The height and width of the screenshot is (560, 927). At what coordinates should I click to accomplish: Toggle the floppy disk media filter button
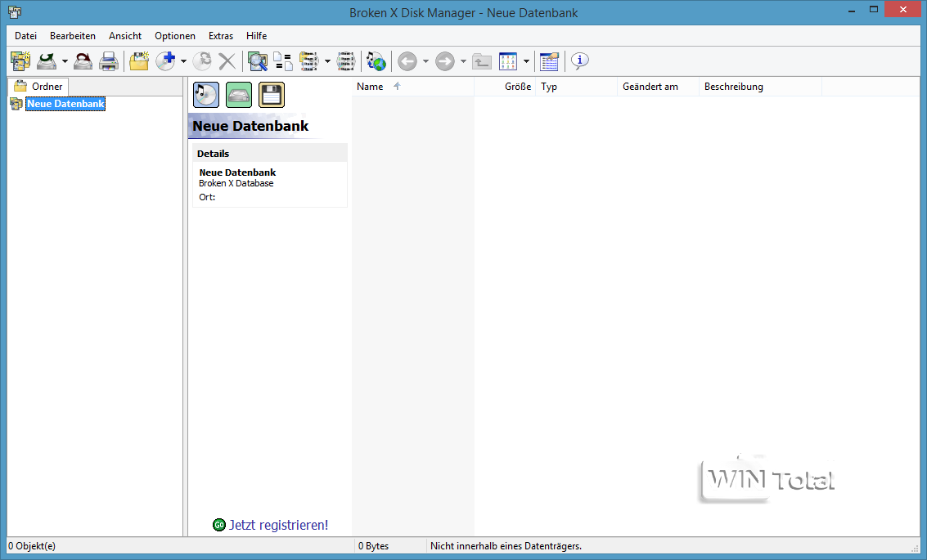272,95
